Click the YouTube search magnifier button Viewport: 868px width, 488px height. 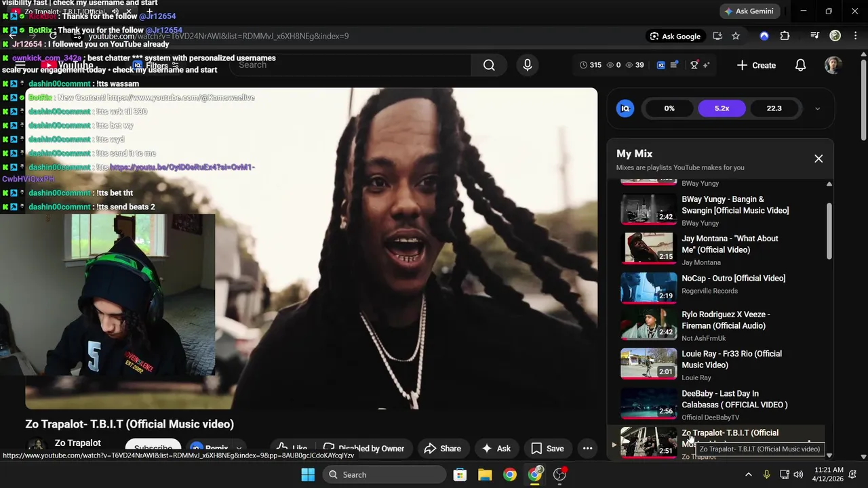[489, 65]
